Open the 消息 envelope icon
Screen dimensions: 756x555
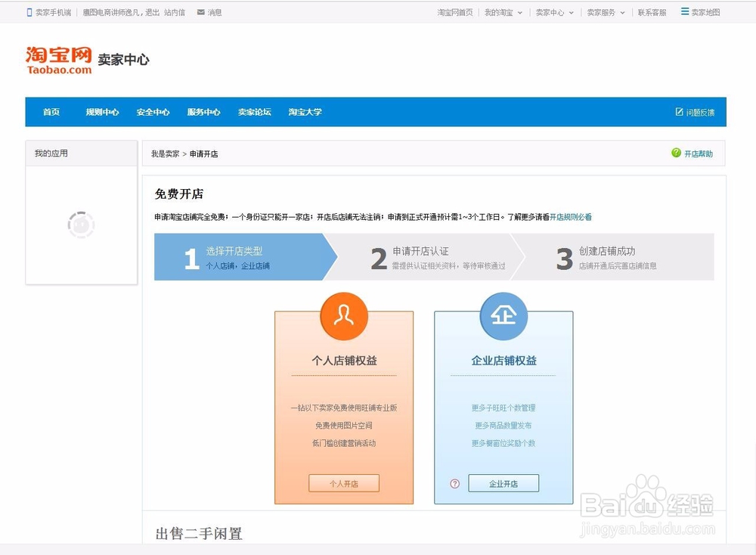pyautogui.click(x=200, y=12)
